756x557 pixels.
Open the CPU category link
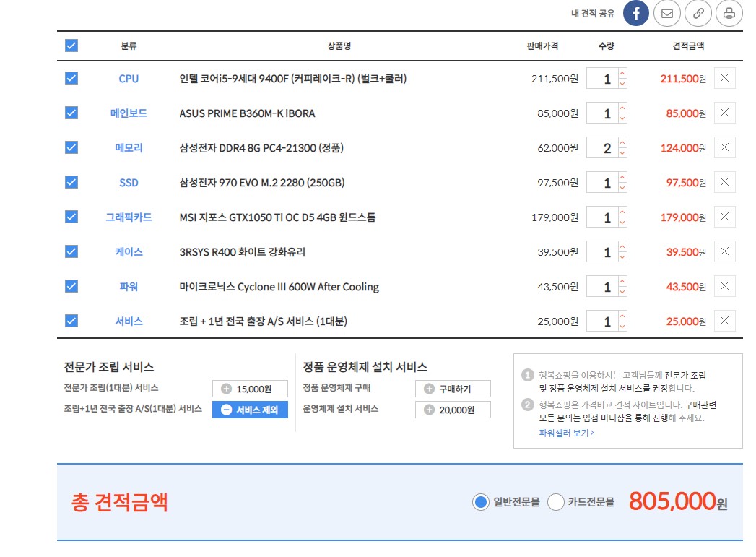tap(129, 79)
